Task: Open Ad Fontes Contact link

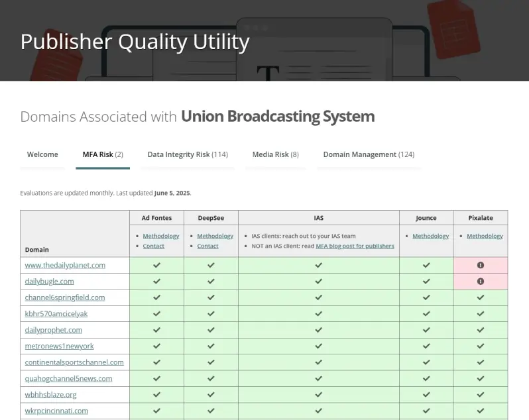Action: coord(154,246)
